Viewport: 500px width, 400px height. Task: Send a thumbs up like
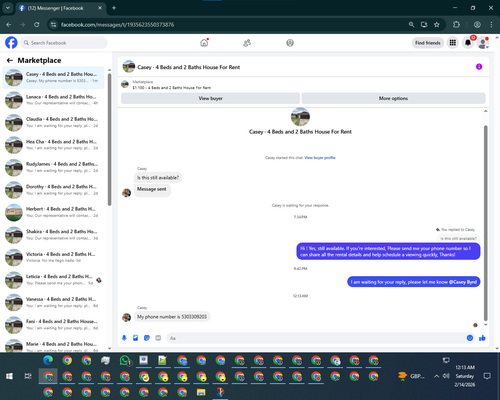point(482,338)
